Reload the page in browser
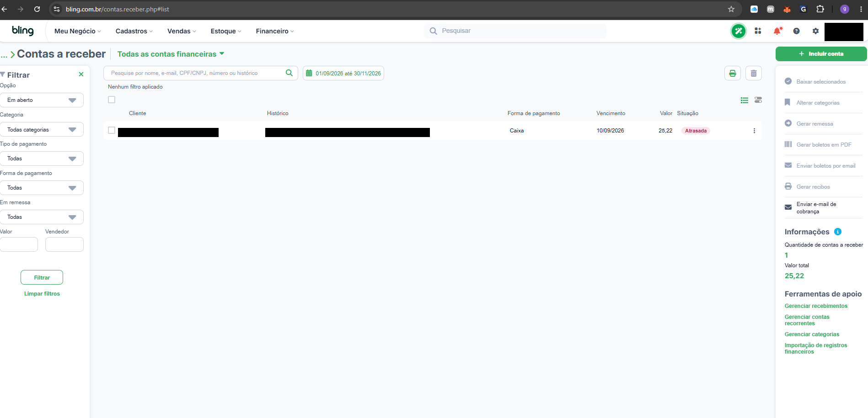Image resolution: width=868 pixels, height=418 pixels. click(x=37, y=9)
